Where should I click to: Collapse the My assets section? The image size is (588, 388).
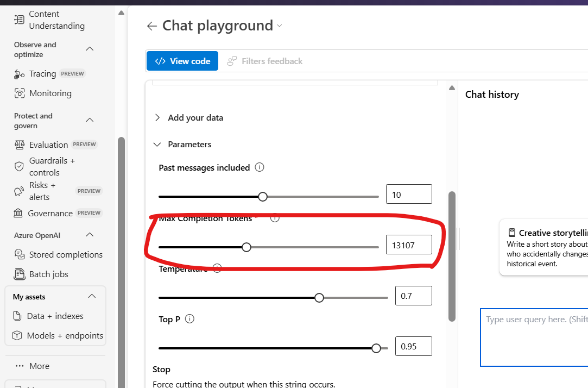[x=92, y=296]
